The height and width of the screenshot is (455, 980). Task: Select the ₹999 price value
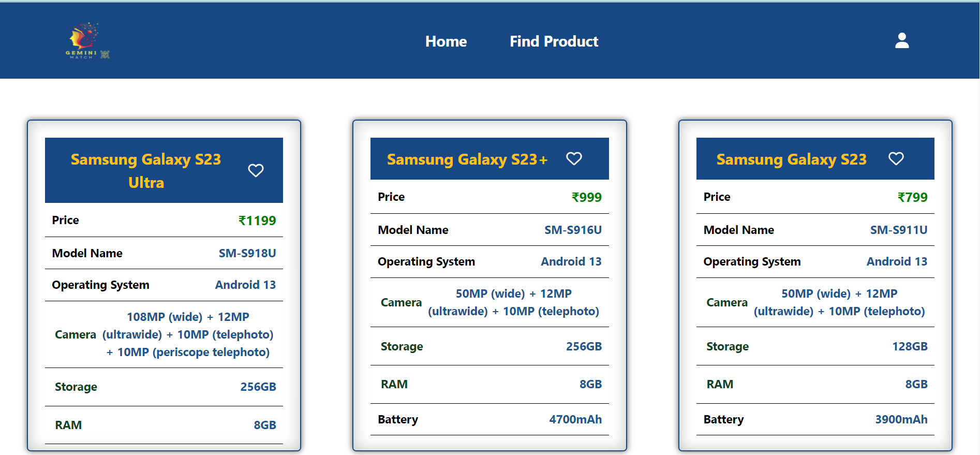pos(586,197)
